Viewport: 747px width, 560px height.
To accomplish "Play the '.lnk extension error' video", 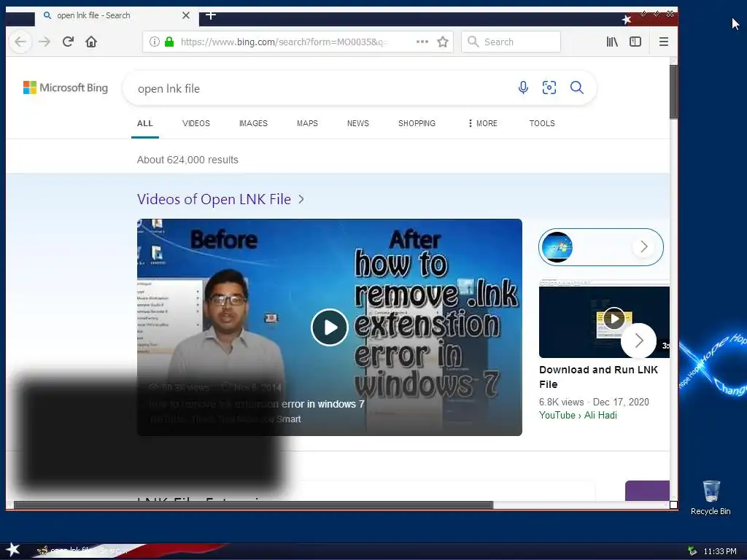I will pos(330,327).
